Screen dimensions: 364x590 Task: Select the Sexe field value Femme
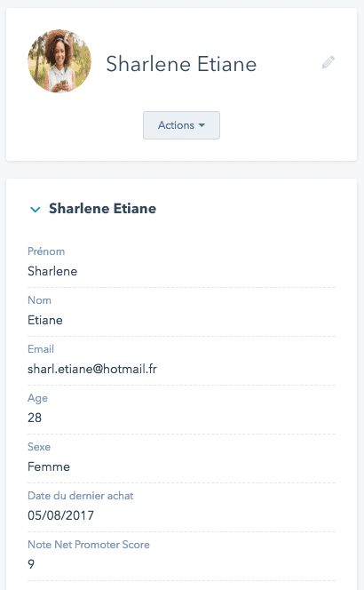coord(49,466)
